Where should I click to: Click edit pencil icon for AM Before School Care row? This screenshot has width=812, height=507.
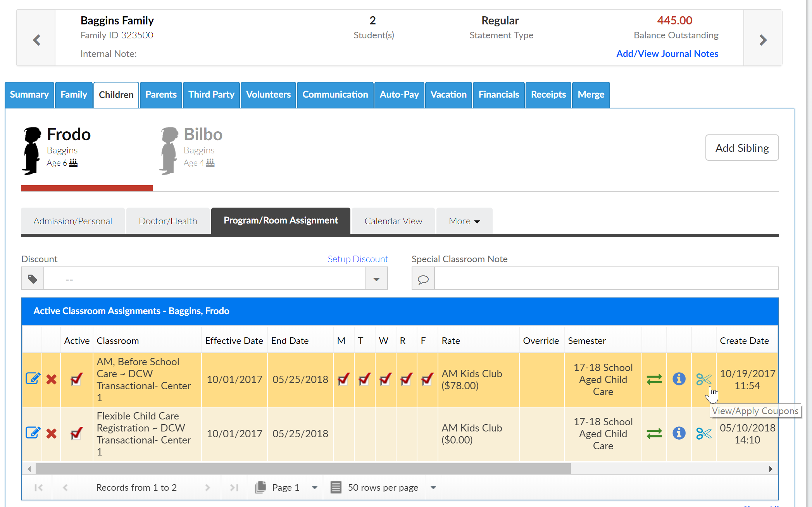tap(33, 379)
